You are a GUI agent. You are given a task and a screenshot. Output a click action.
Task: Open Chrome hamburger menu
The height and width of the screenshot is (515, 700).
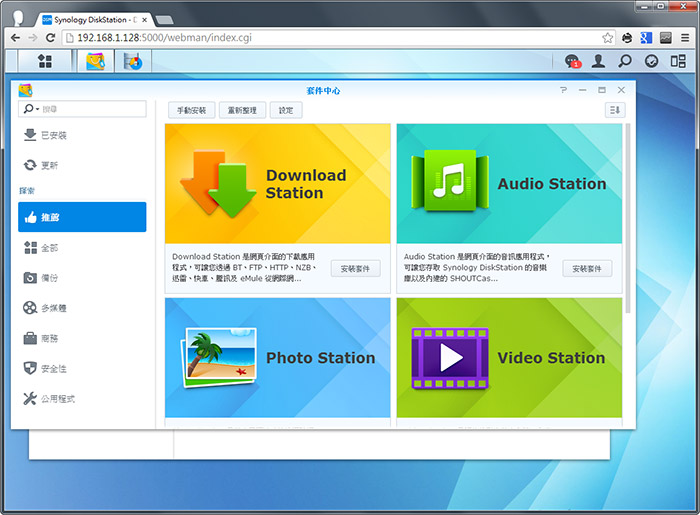pos(685,38)
